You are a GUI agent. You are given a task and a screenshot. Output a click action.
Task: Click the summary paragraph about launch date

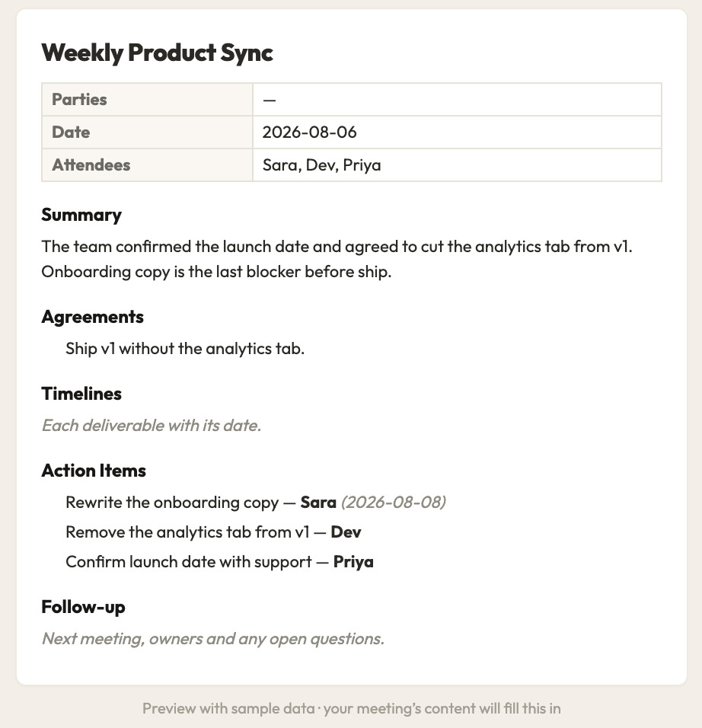click(337, 259)
